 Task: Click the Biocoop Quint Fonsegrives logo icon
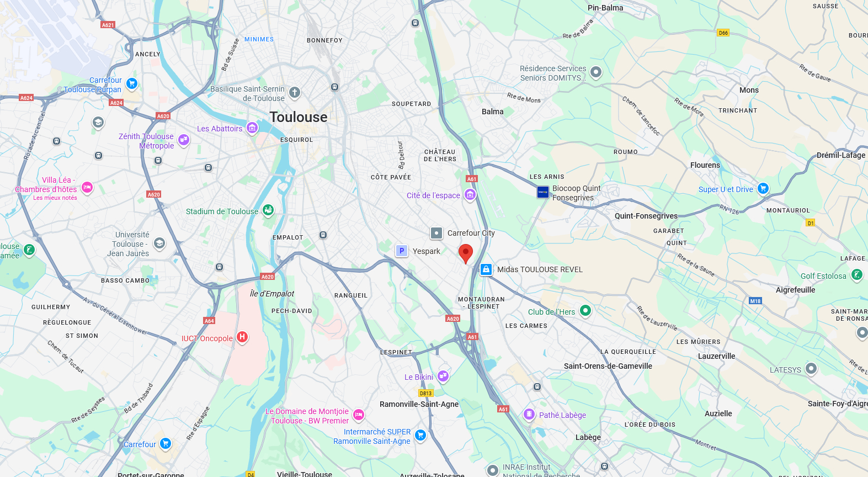(543, 192)
